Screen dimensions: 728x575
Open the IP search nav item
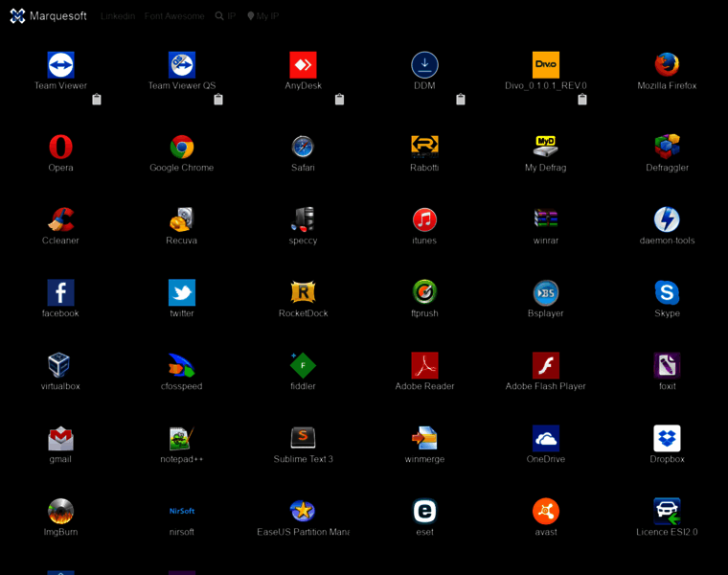click(226, 16)
